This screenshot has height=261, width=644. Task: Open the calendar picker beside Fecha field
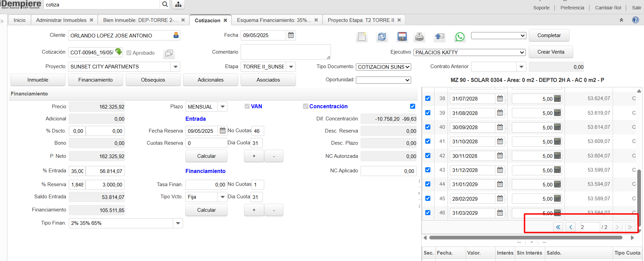(291, 35)
